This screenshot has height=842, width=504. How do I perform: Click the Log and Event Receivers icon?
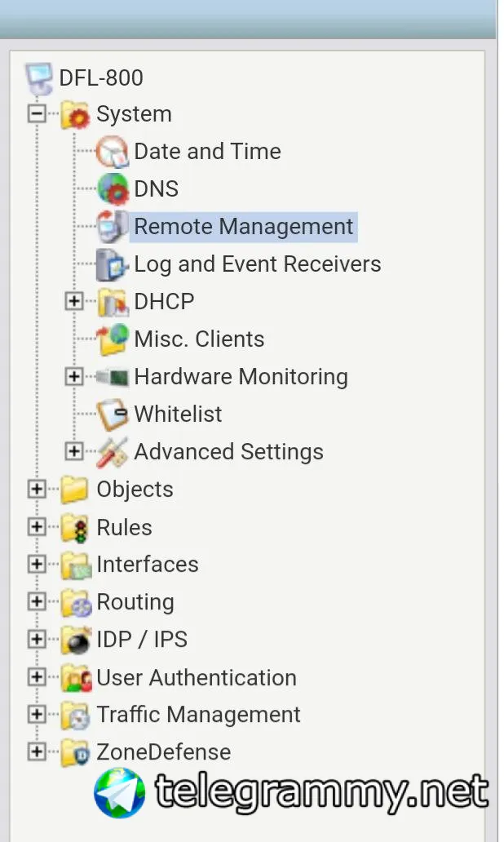(113, 264)
